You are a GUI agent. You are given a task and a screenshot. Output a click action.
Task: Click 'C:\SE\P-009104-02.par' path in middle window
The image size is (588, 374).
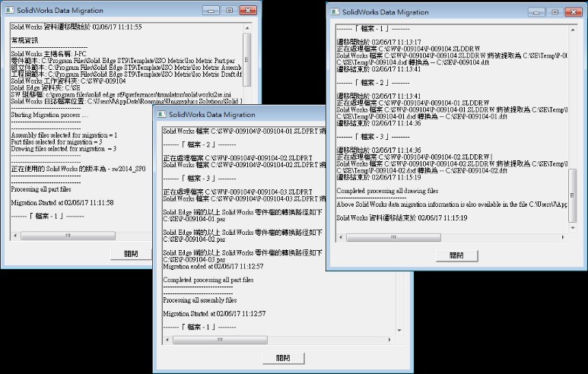click(x=194, y=239)
